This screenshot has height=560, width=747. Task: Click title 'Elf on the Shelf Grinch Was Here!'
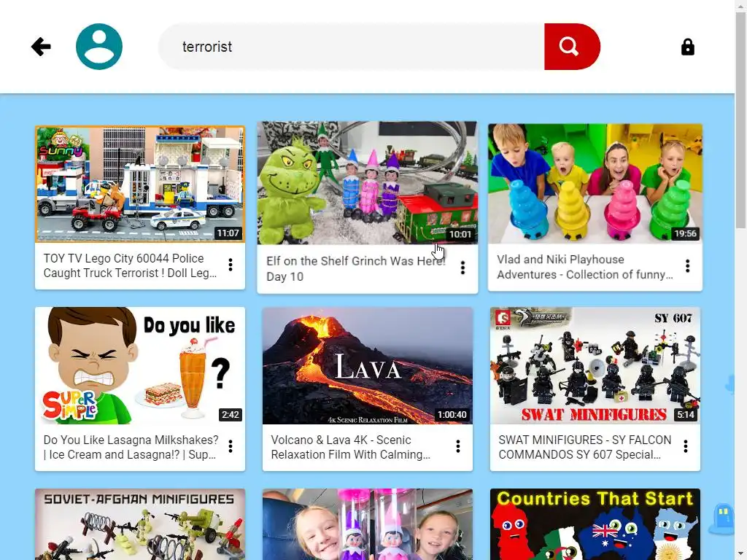coord(355,261)
